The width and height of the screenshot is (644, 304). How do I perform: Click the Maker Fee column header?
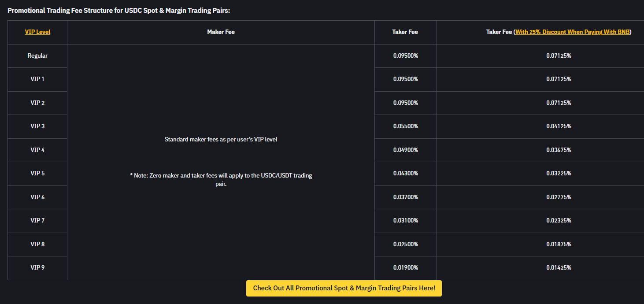221,32
